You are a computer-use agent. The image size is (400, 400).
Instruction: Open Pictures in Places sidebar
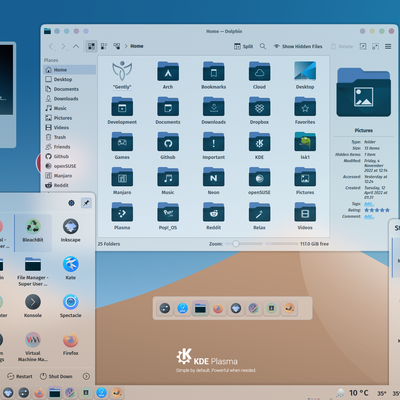70,118
